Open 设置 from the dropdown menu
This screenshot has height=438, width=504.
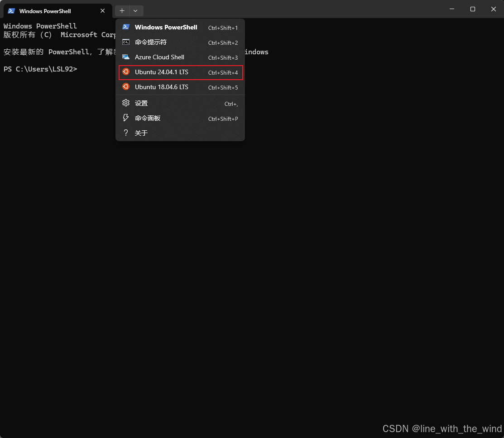(x=180, y=103)
